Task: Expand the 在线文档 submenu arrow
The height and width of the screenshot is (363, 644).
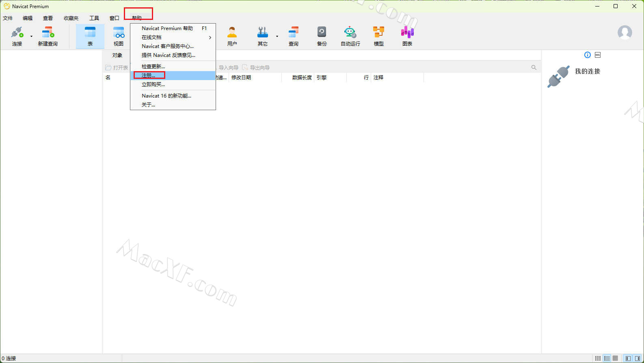Action: pyautogui.click(x=210, y=37)
